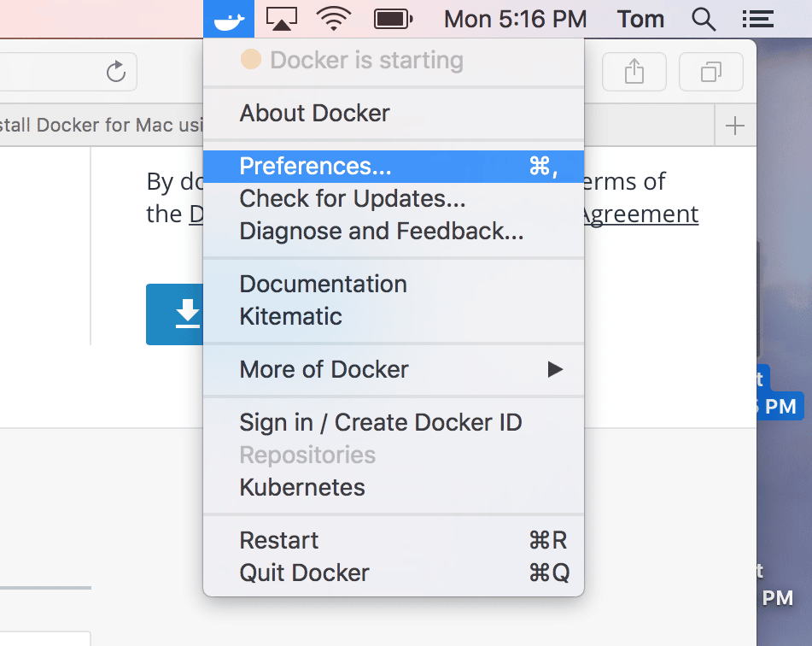Click the Safari reload page icon
The image size is (812, 646).
pos(116,72)
